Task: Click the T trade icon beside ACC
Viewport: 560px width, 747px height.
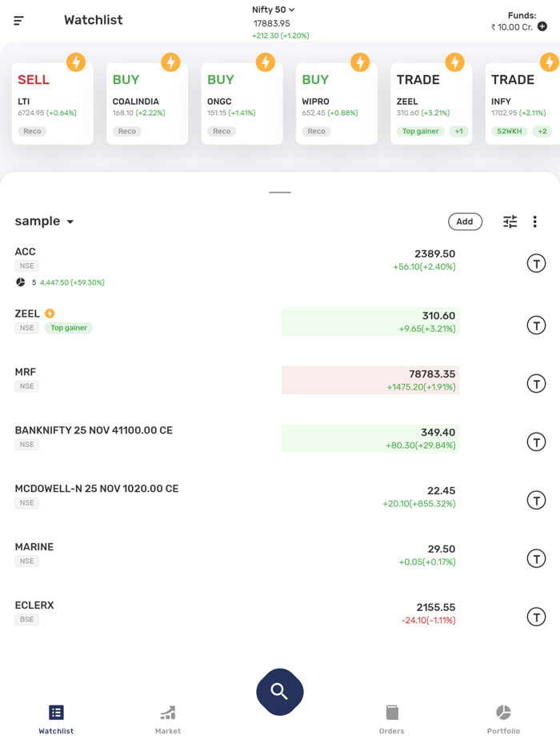Action: [x=536, y=262]
